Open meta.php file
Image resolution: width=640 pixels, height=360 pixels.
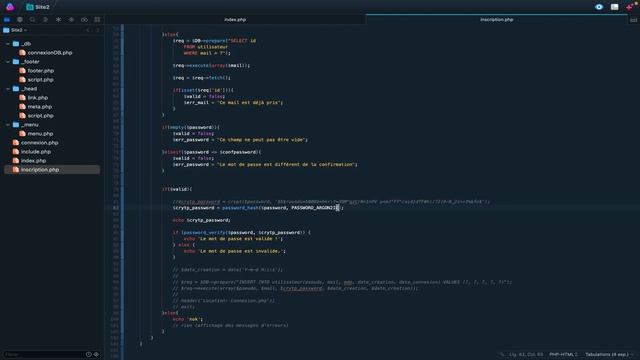[x=40, y=107]
